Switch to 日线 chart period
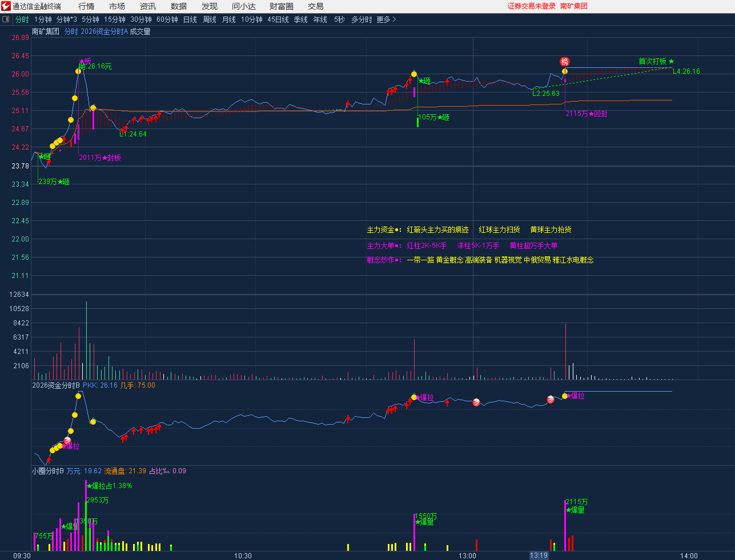The width and height of the screenshot is (735, 560). tap(190, 19)
